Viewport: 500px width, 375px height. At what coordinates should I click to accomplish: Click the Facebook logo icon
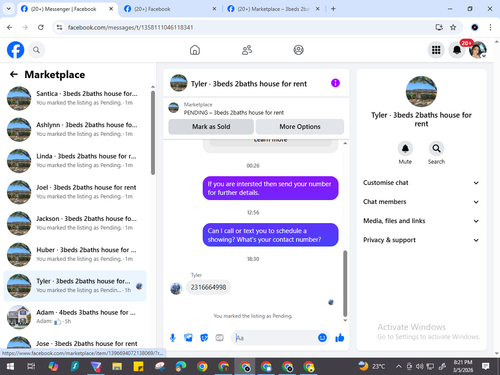point(15,50)
